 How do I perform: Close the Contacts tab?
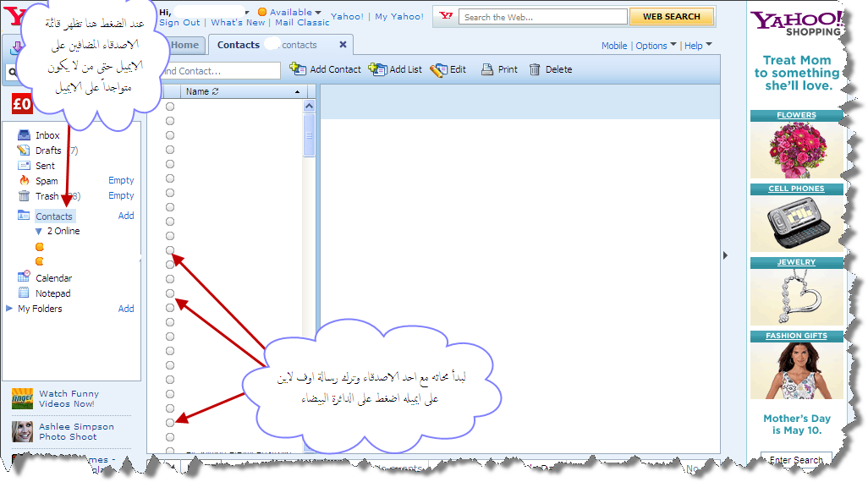[x=343, y=44]
